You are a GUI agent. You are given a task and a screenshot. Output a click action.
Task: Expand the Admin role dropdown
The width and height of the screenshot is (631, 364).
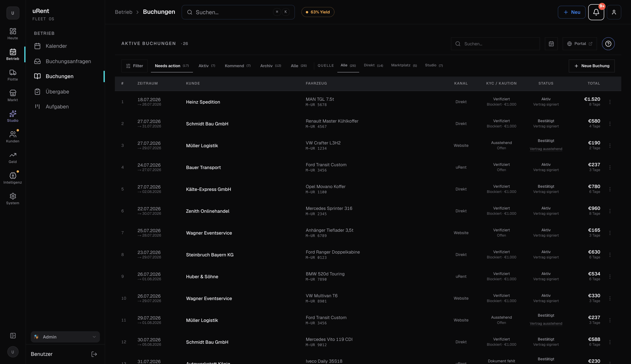[65, 337]
